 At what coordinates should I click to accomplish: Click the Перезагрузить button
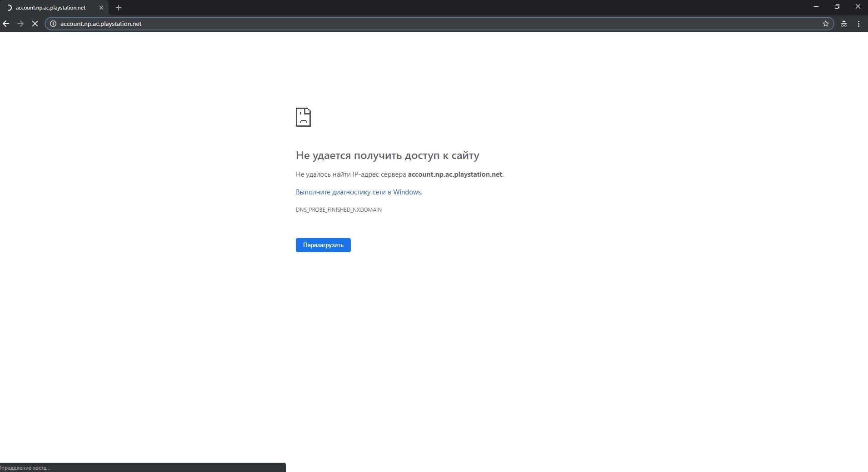(323, 245)
